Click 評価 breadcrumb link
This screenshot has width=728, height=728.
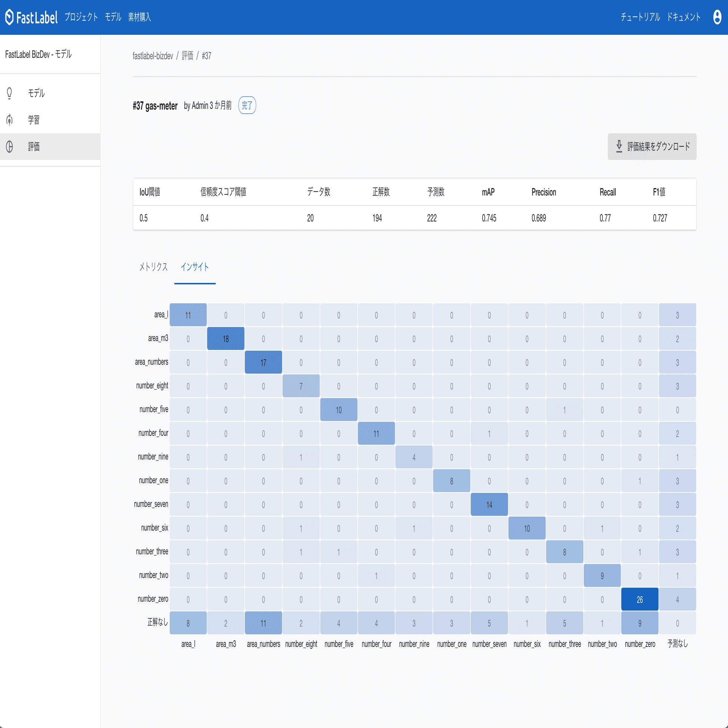187,56
